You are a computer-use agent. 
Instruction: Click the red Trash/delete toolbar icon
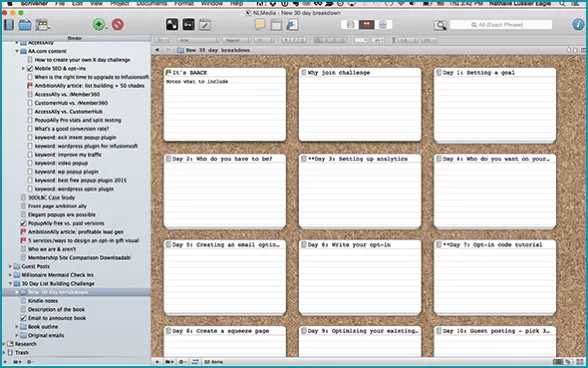pos(118,25)
